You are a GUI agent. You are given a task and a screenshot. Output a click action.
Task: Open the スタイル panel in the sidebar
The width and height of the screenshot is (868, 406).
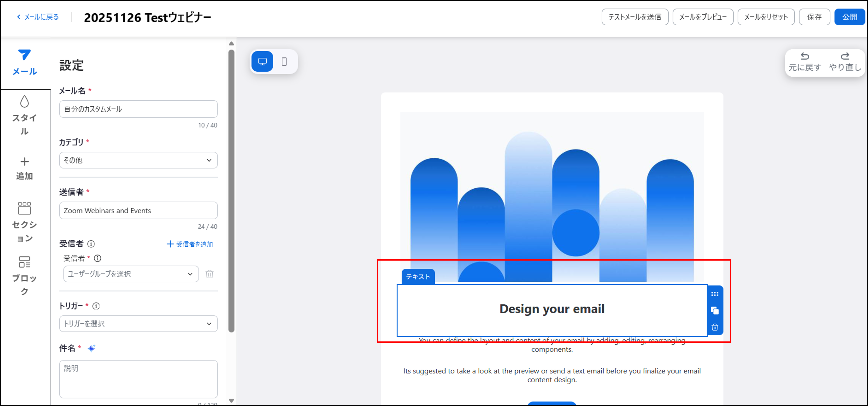25,116
